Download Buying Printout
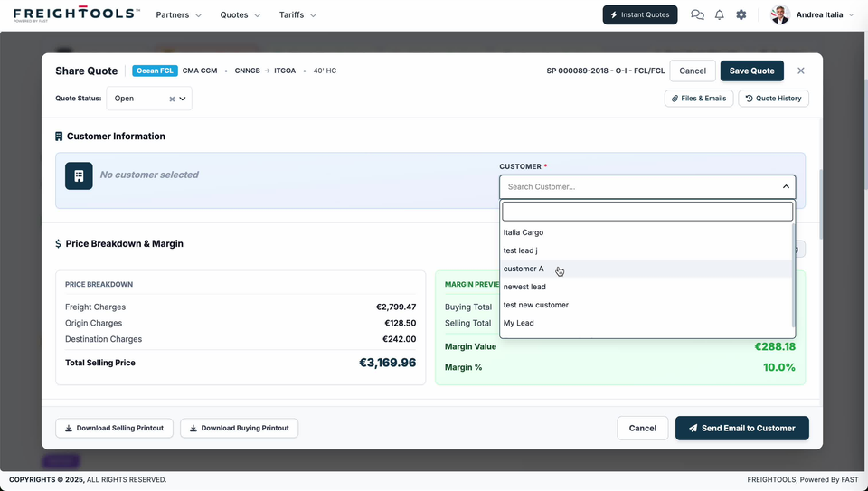The height and width of the screenshot is (491, 868). (239, 428)
